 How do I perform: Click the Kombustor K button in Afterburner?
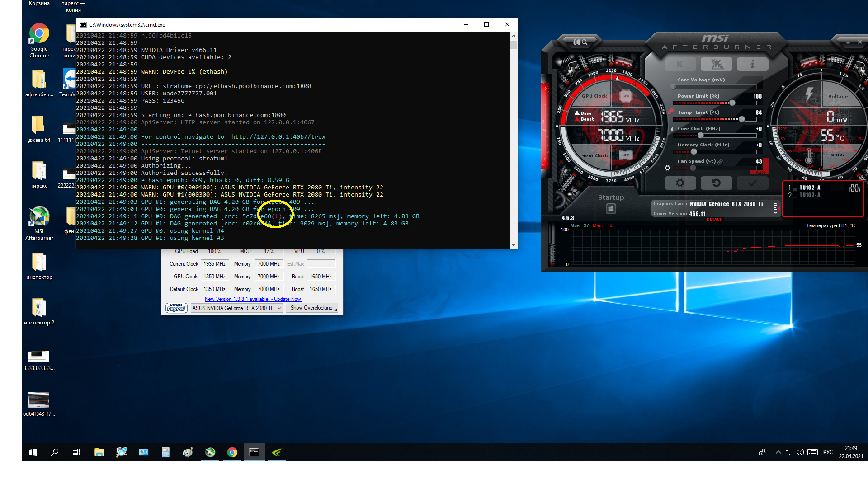pyautogui.click(x=680, y=64)
